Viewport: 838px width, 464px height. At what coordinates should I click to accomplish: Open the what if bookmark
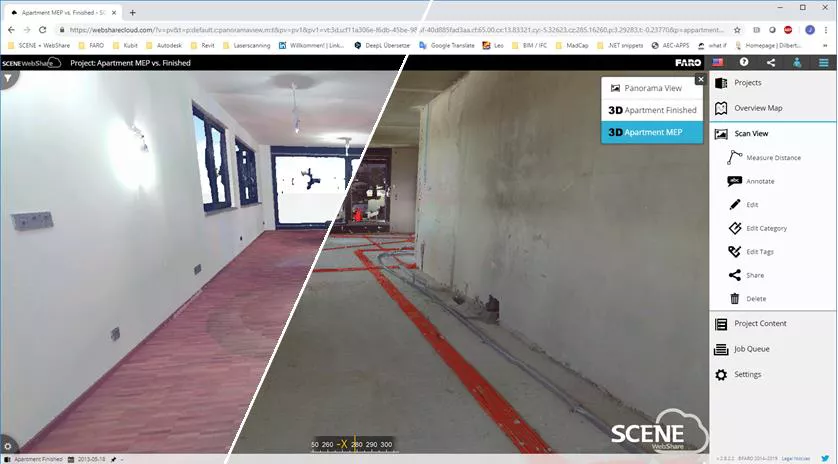pyautogui.click(x=712, y=45)
